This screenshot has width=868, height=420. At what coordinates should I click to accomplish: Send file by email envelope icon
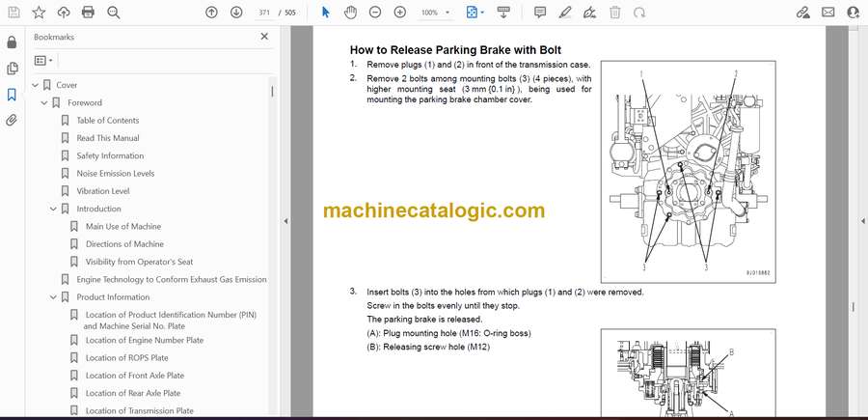click(x=828, y=13)
